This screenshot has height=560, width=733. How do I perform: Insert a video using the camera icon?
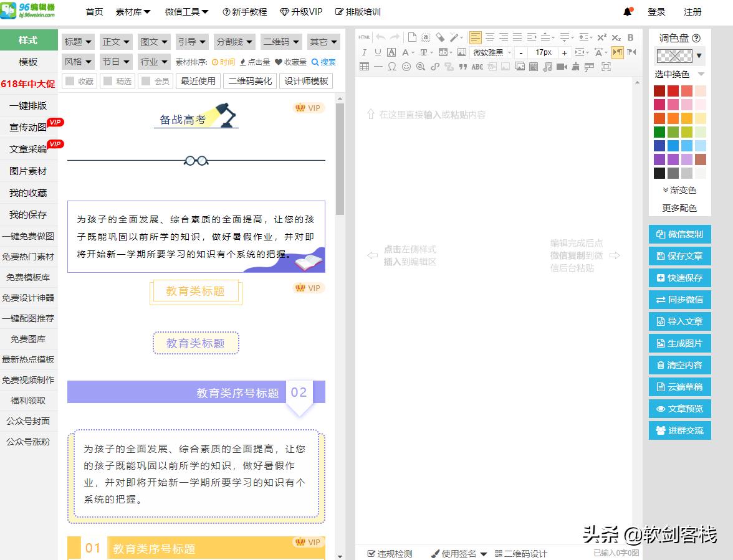(561, 67)
